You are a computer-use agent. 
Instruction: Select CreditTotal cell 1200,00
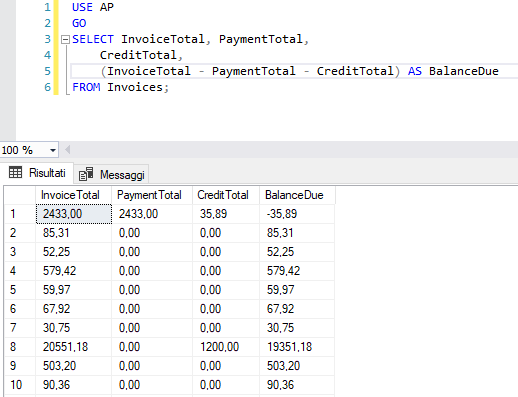(226, 347)
